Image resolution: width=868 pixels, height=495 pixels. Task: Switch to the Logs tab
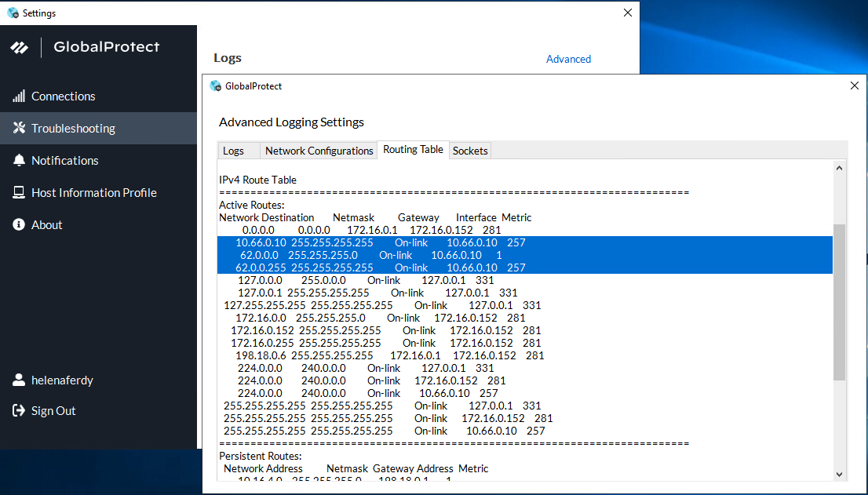[233, 151]
